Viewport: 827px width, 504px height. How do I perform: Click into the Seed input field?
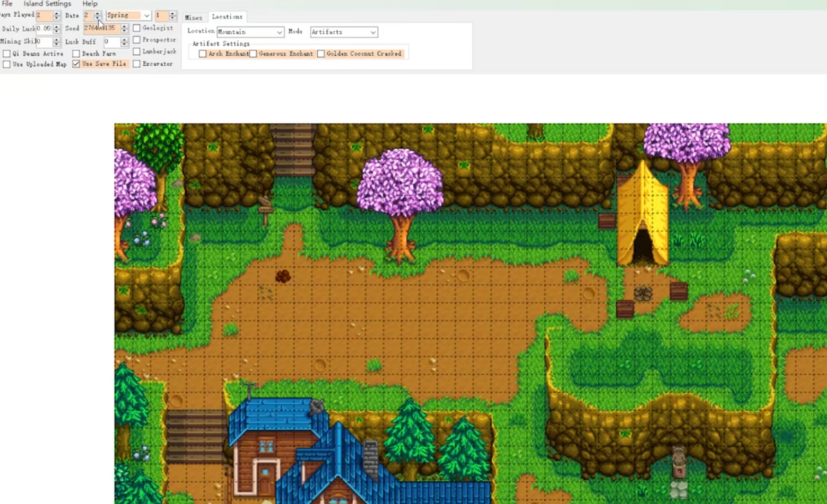pyautogui.click(x=101, y=28)
